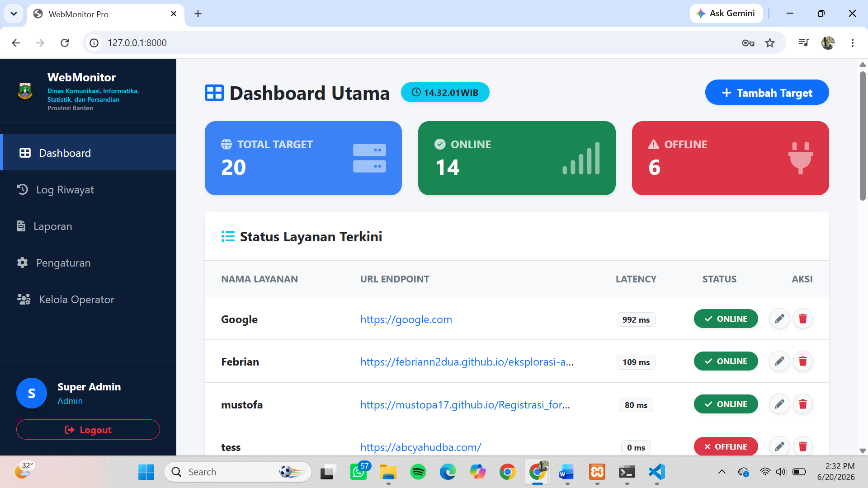The image size is (868, 488).
Task: Open Ask Gemini button
Action: (x=726, y=14)
